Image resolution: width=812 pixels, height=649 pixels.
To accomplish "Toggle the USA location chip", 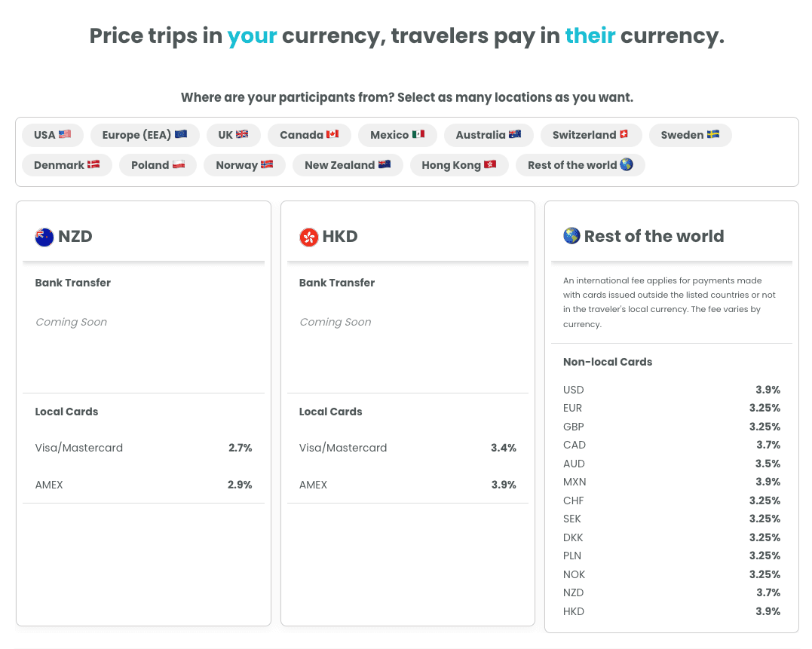I will (53, 135).
